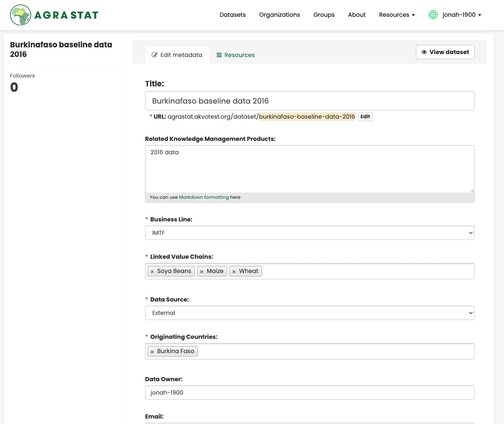
Task: Expand the Resources menu in navbar
Action: (397, 15)
